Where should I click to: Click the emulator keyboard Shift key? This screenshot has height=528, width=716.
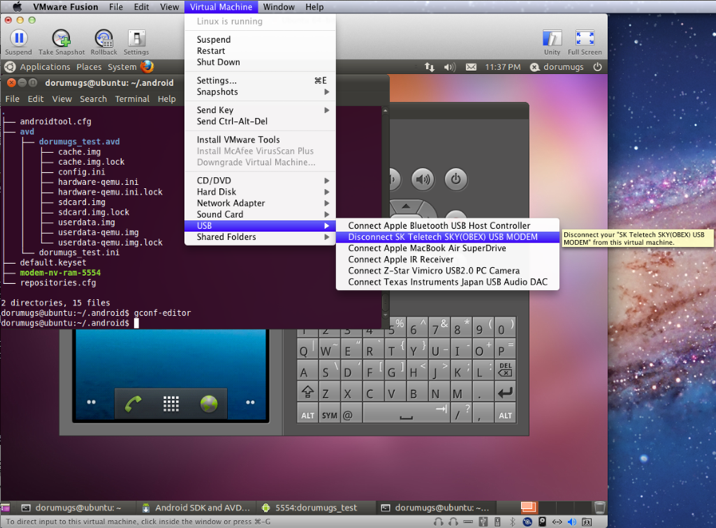[307, 392]
